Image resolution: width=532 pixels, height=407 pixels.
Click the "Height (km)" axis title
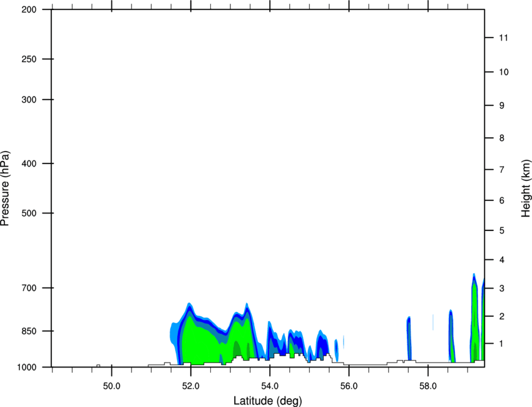pos(526,188)
